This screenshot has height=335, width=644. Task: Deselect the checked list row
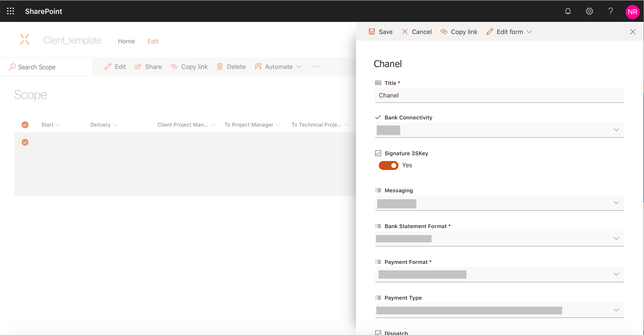pos(25,142)
